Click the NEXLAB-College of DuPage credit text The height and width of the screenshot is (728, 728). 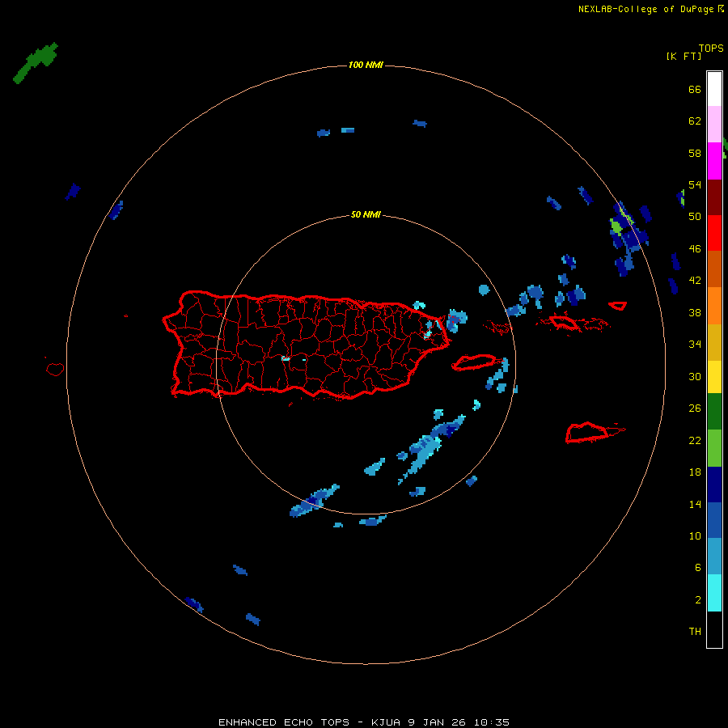646,9
